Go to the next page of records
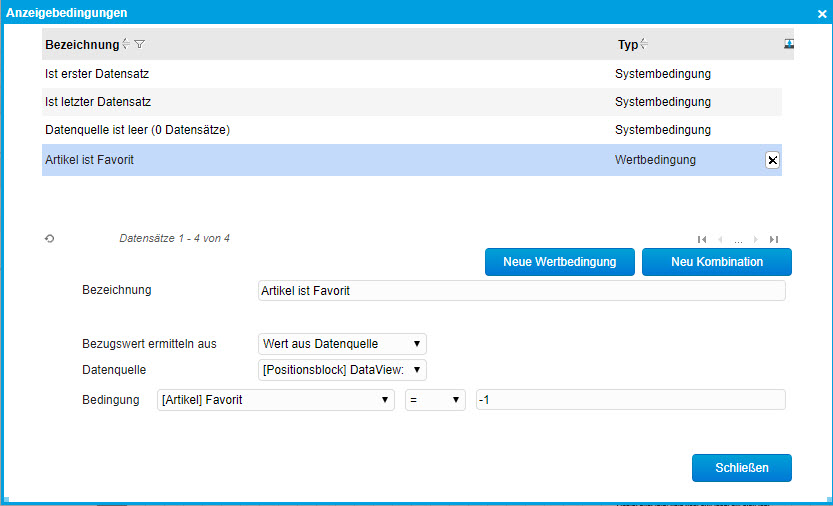This screenshot has width=833, height=506. 755,239
